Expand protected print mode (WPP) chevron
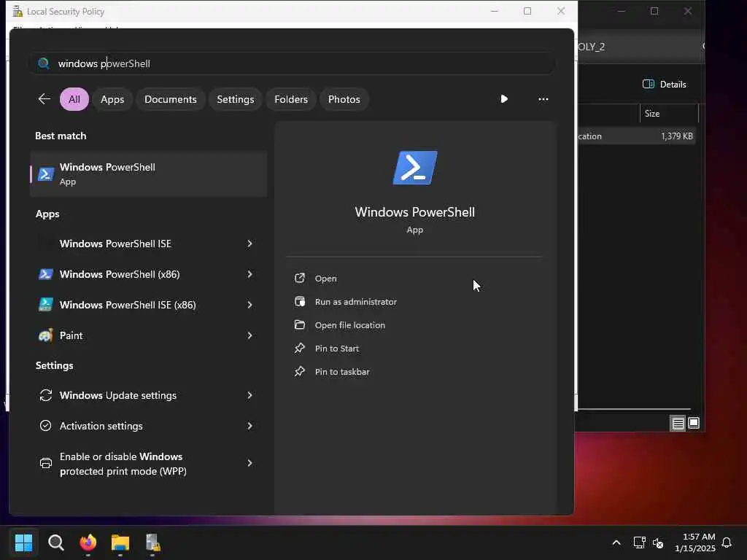The image size is (747, 560). tap(249, 463)
